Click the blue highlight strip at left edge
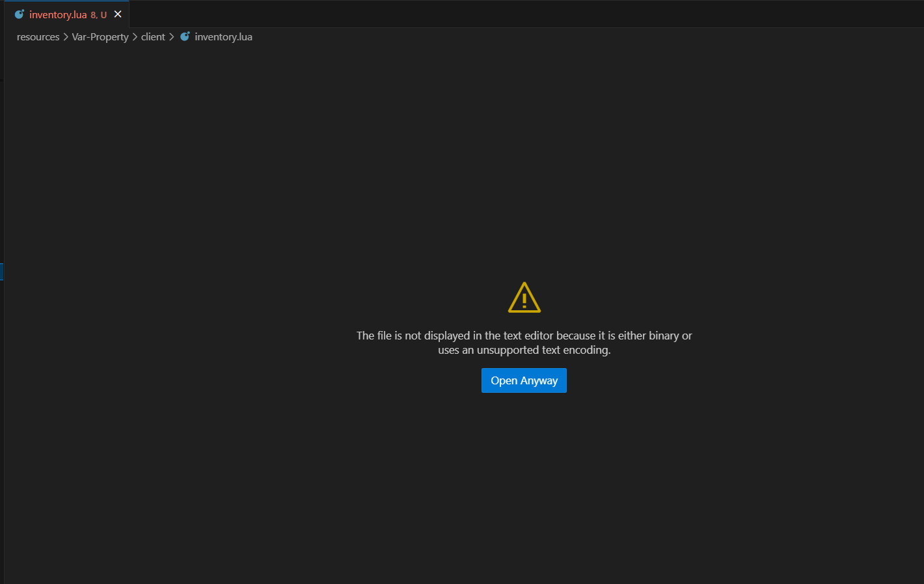Viewport: 924px width, 584px height. 1,271
